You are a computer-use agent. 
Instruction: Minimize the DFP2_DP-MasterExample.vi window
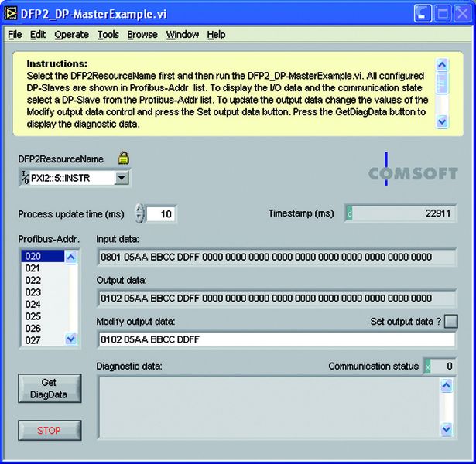pos(423,14)
